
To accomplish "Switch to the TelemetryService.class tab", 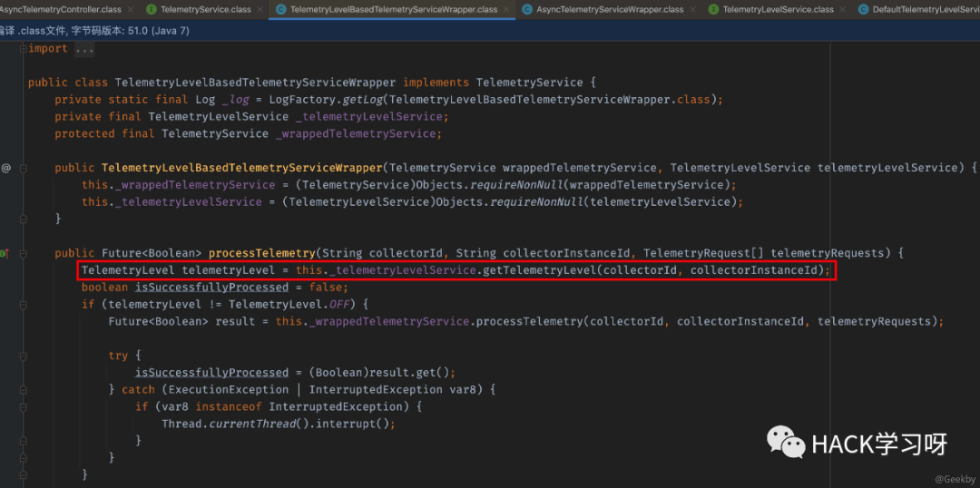I will pyautogui.click(x=205, y=9).
